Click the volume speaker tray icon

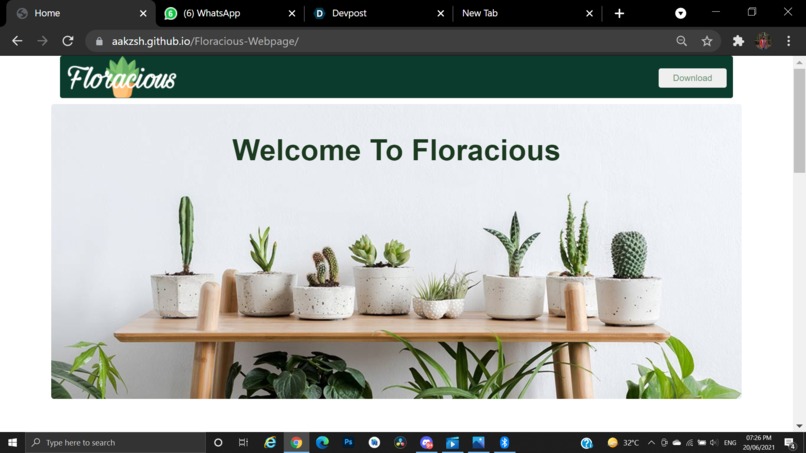[x=714, y=443]
